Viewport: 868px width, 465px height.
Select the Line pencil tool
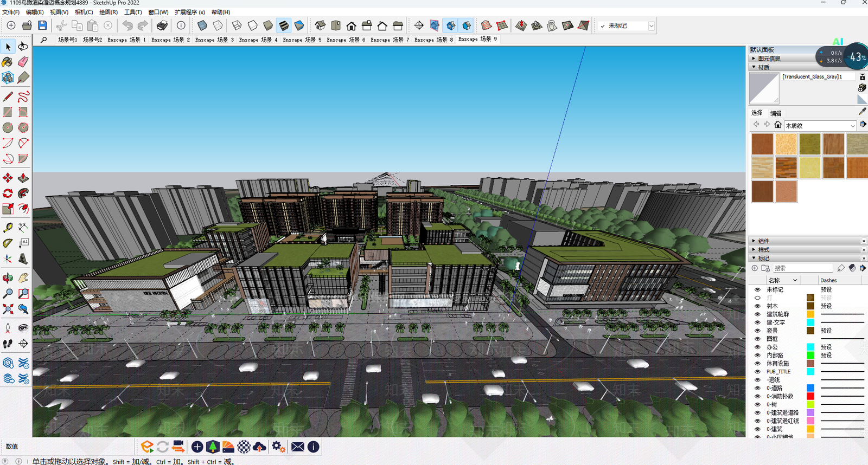coord(8,97)
